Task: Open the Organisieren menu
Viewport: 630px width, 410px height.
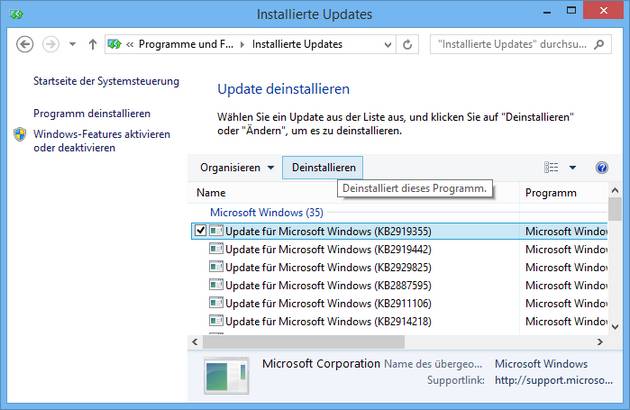Action: [237, 168]
